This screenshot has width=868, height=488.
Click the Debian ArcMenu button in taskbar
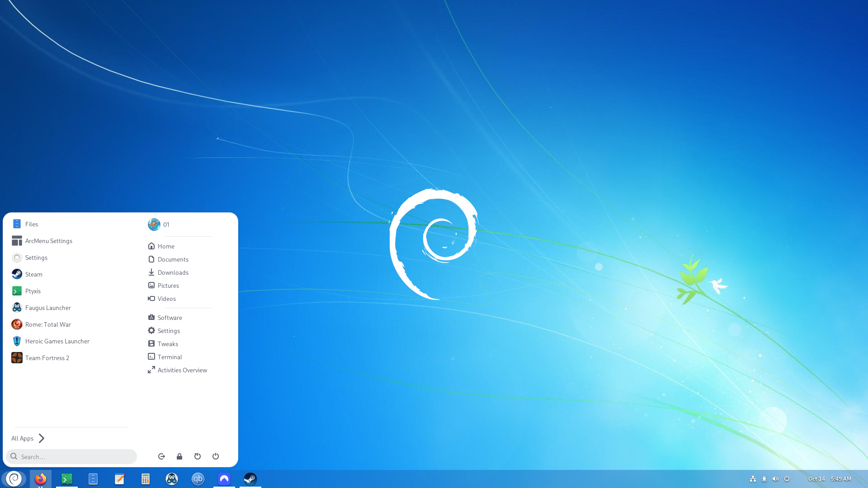pos(14,479)
